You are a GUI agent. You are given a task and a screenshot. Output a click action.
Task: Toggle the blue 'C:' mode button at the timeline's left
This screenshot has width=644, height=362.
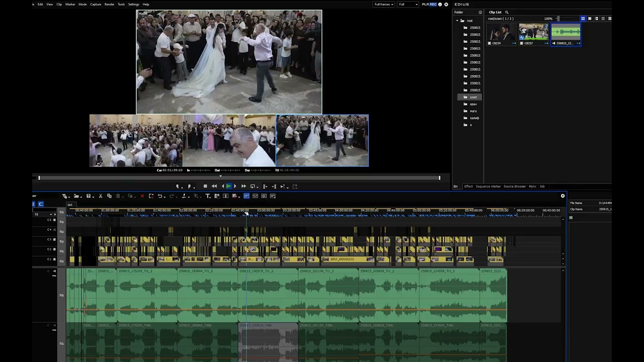click(41, 204)
